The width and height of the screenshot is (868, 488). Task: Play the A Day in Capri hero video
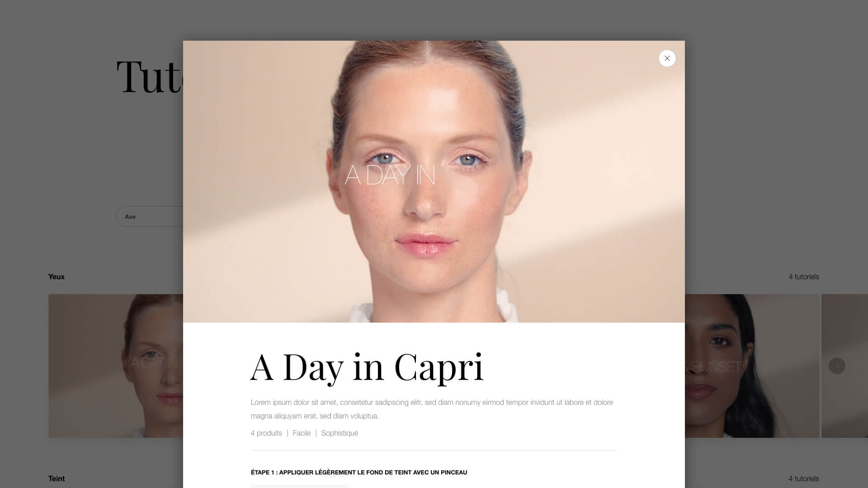(x=434, y=181)
